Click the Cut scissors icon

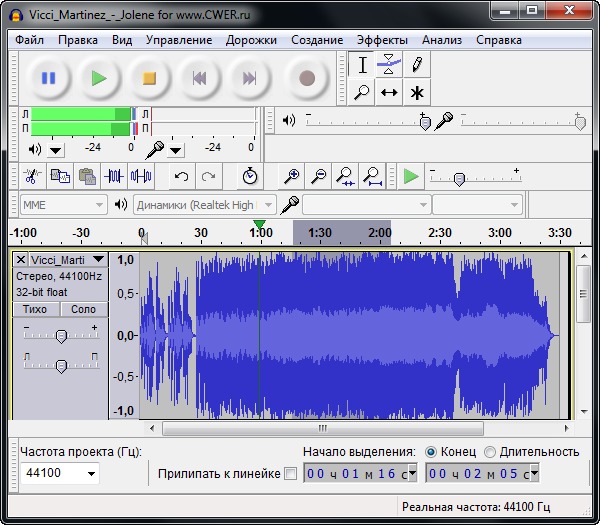(x=32, y=177)
